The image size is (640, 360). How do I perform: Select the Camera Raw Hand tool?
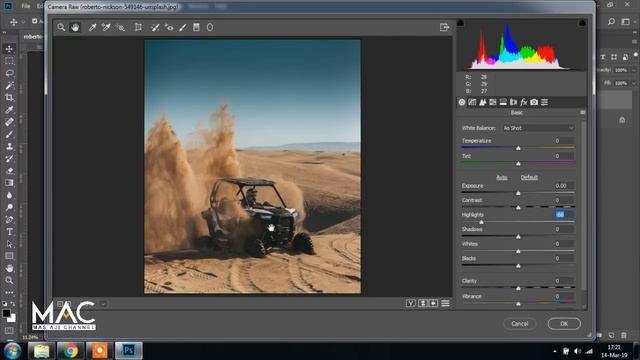point(75,27)
